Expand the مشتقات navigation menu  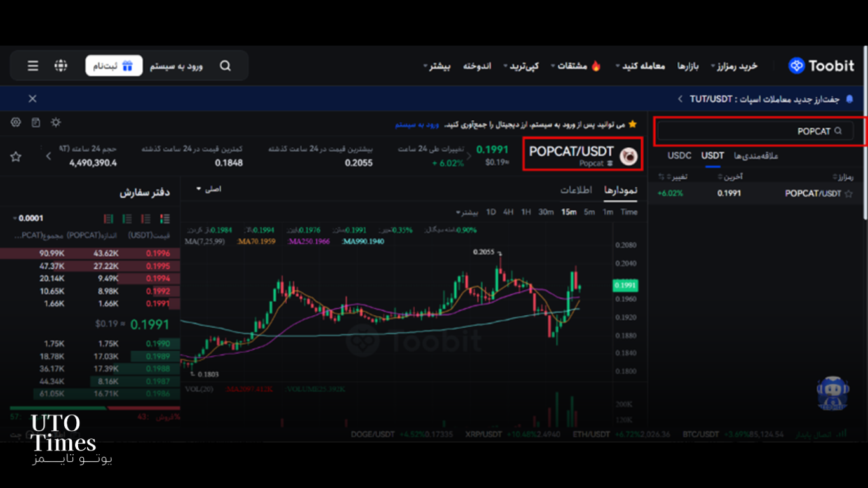(569, 66)
